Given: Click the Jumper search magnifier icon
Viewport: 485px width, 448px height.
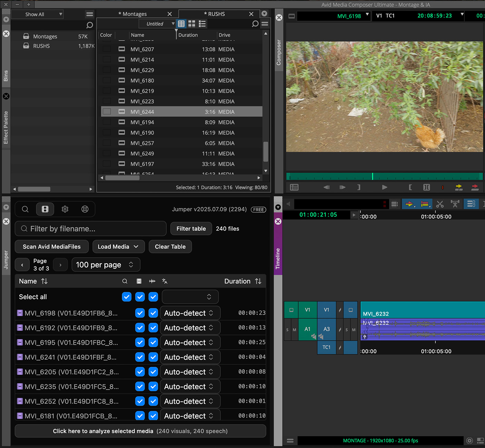Looking at the screenshot, I should (x=25, y=209).
